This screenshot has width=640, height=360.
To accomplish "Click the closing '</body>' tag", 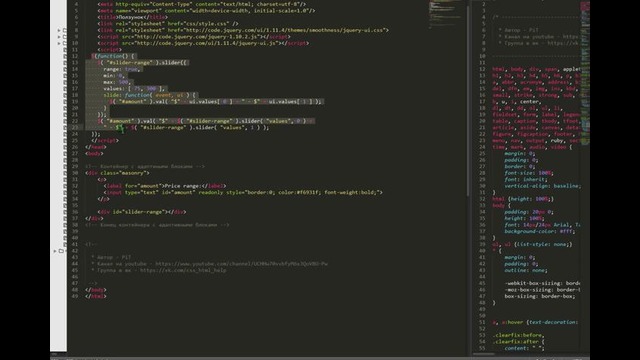I will [96, 290].
